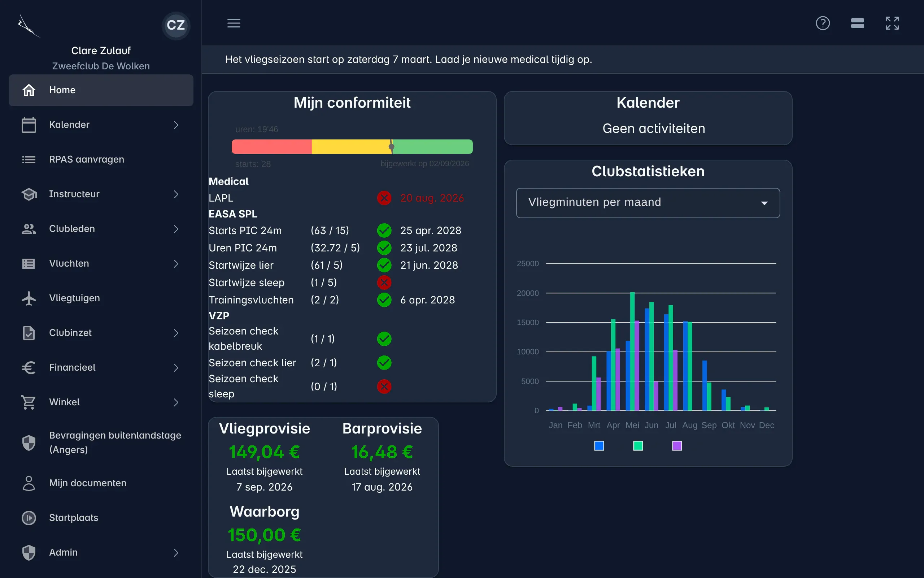Click the conformity progress bar marker
The width and height of the screenshot is (924, 578).
(391, 147)
